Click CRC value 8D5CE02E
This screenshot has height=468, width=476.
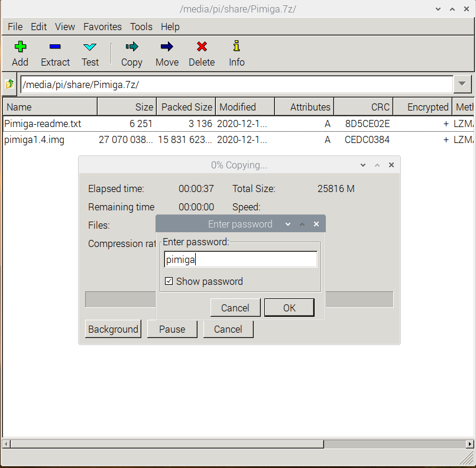click(x=367, y=123)
